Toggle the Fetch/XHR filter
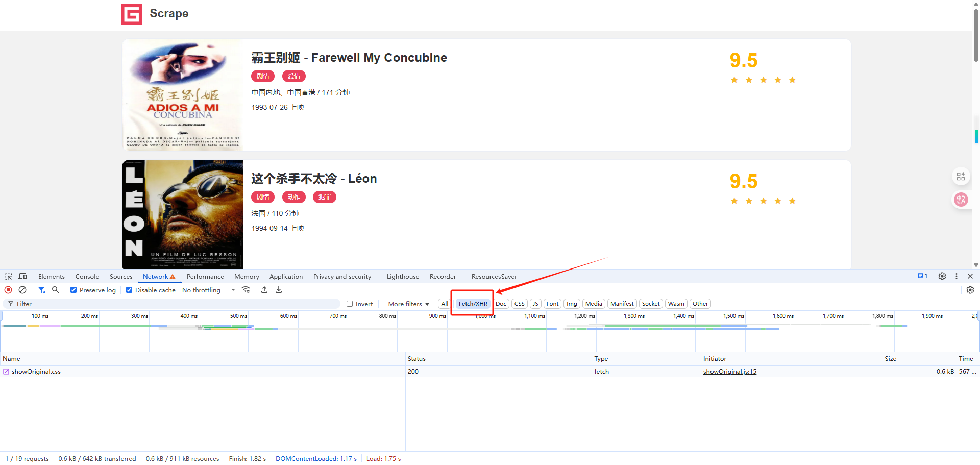Screen dimensions: 980x465 pyautogui.click(x=473, y=304)
